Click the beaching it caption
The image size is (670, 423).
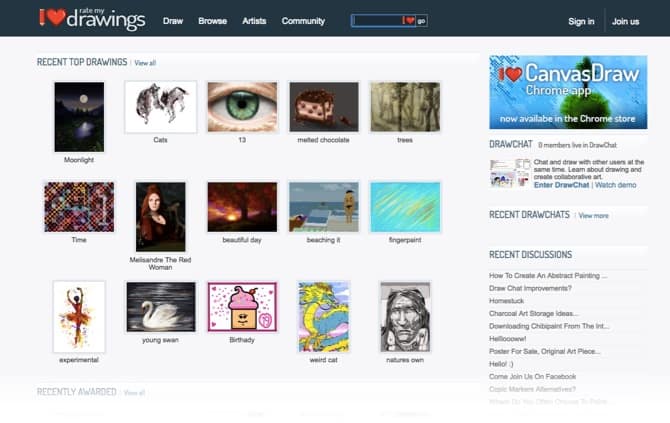coord(323,240)
